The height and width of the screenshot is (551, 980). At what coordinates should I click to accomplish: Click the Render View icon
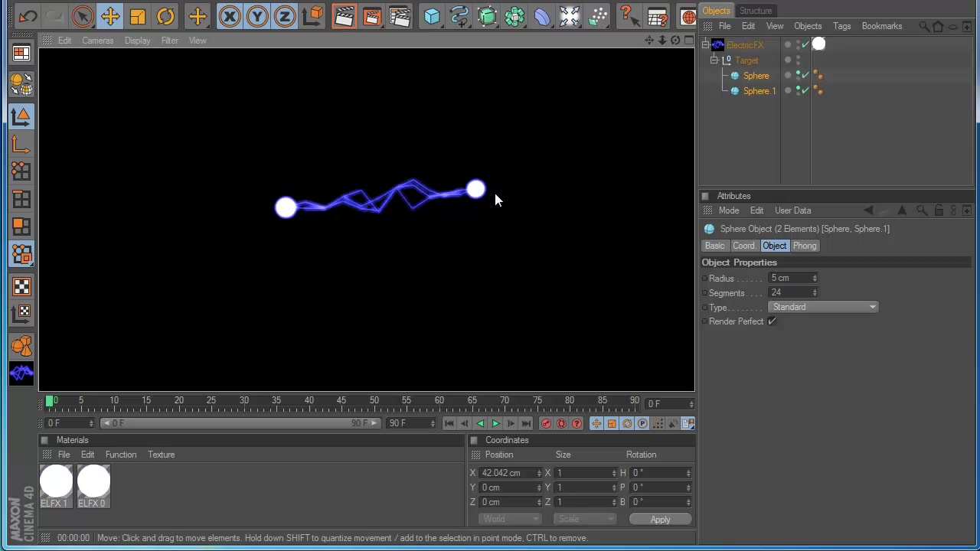(344, 16)
